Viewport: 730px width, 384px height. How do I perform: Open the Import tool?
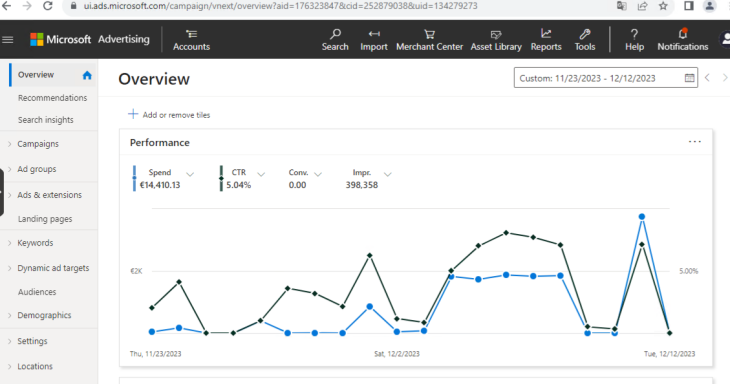374,34
